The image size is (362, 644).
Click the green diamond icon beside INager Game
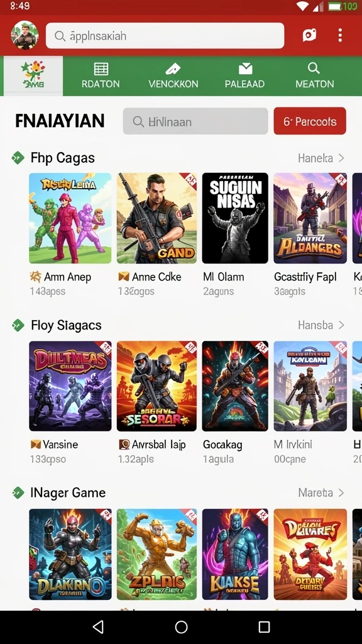[x=18, y=492]
